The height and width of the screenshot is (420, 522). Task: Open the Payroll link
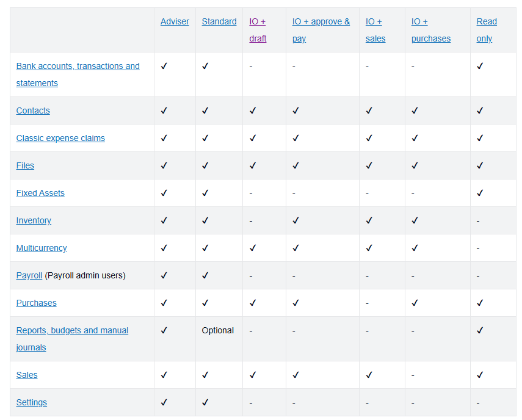[x=29, y=275]
